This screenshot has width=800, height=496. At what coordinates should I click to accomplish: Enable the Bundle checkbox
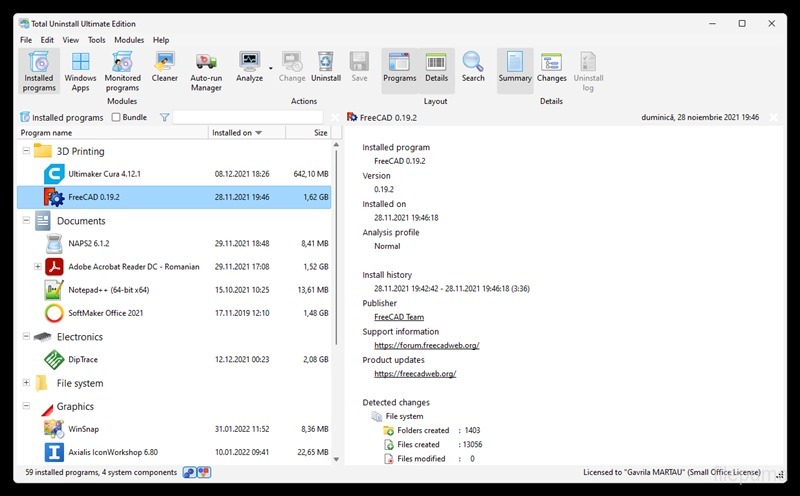tap(117, 118)
